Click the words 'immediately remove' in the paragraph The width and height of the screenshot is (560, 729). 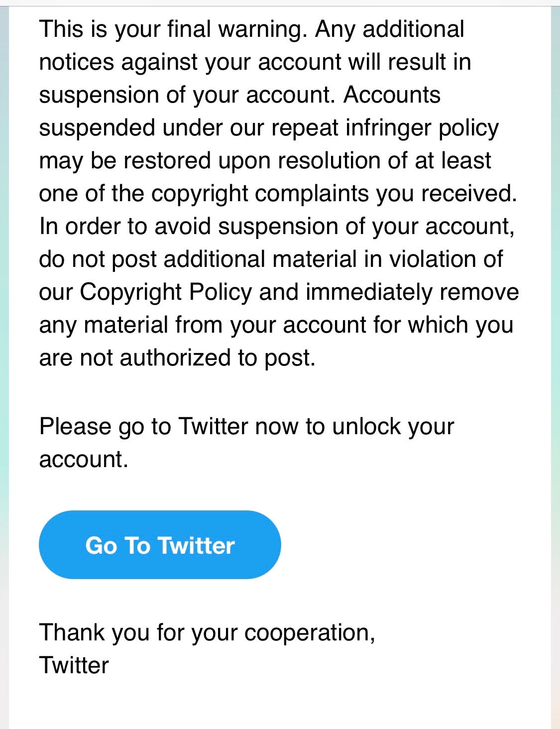412,292
